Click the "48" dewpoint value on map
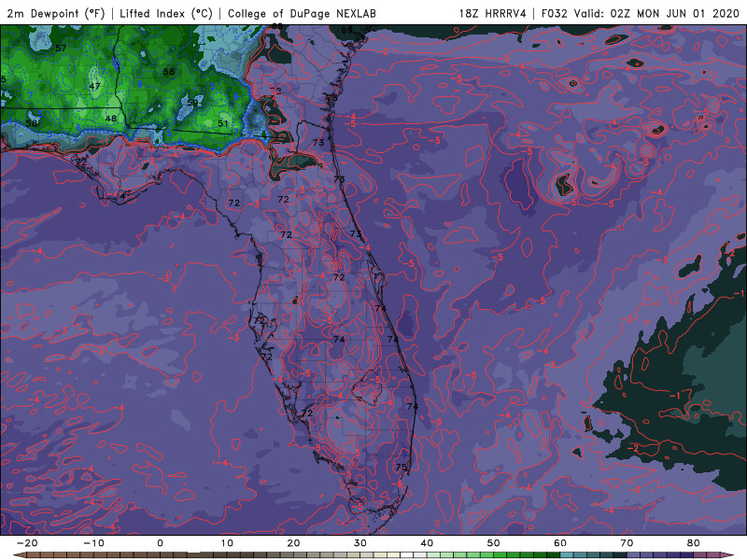Image resolution: width=747 pixels, height=560 pixels. [110, 119]
